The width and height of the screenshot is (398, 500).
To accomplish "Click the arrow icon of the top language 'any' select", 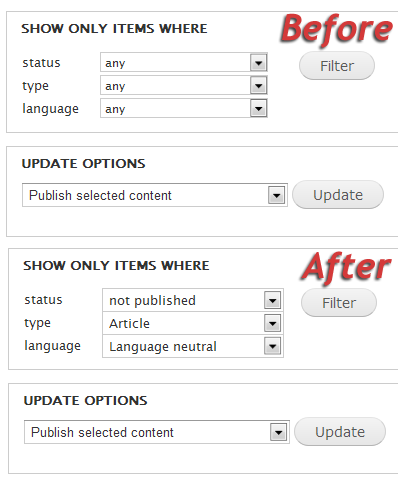I will click(258, 109).
